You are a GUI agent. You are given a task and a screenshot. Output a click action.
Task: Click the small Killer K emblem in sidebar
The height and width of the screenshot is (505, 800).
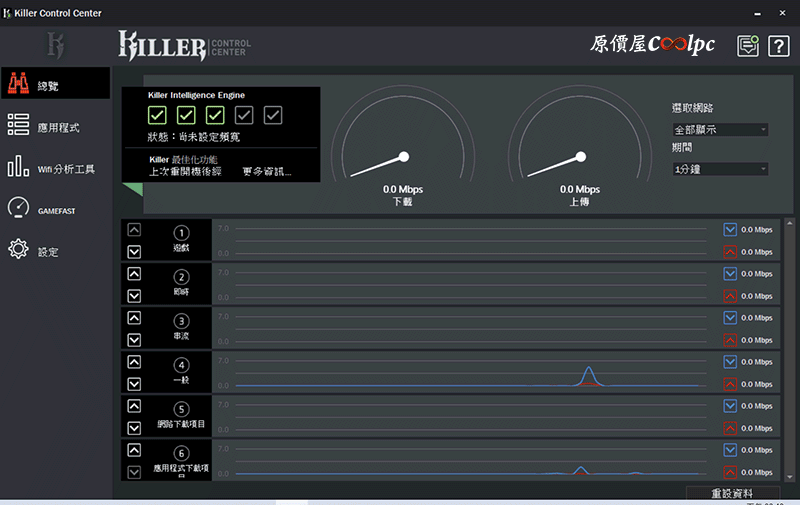(56, 45)
